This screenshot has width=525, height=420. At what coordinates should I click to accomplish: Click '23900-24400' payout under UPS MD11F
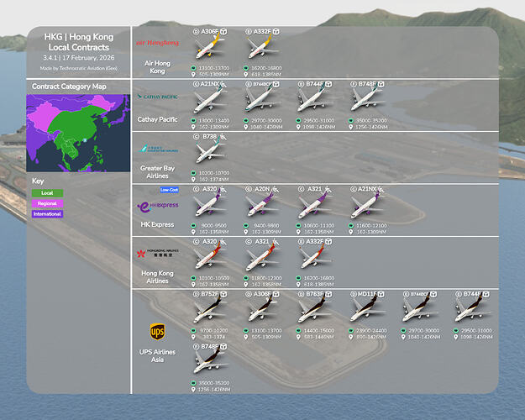pos(371,331)
